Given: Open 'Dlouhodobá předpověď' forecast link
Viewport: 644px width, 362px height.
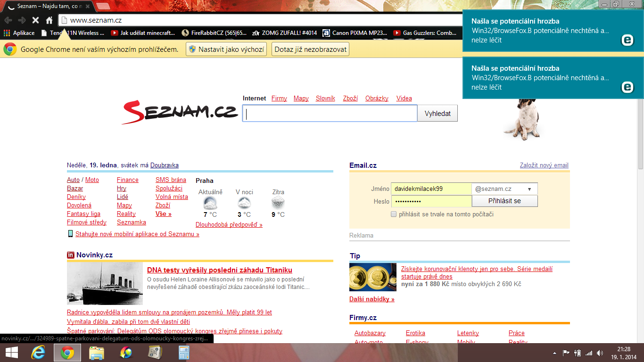Looking at the screenshot, I should pos(229,225).
